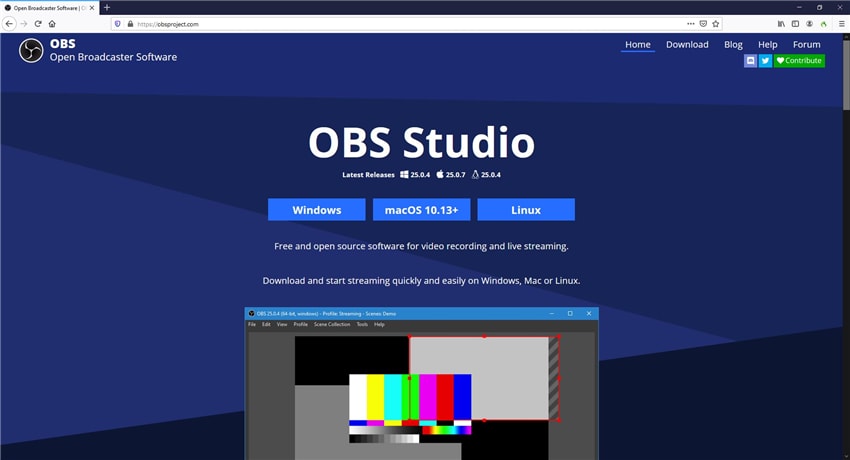Screen dimensions: 850x460
Task: Click the Windows 25.0.4 release version
Action: (415, 174)
